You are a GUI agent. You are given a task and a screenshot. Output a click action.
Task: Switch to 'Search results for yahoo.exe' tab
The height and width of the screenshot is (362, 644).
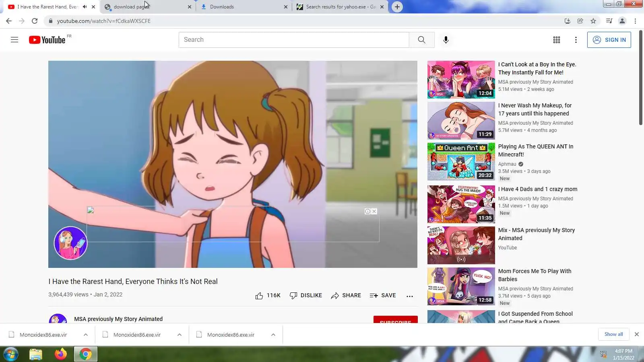(x=340, y=7)
